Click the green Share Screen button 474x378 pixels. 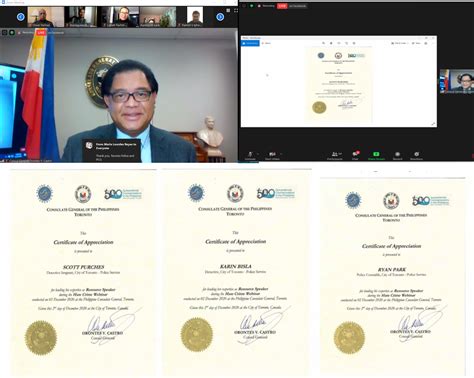click(x=376, y=156)
